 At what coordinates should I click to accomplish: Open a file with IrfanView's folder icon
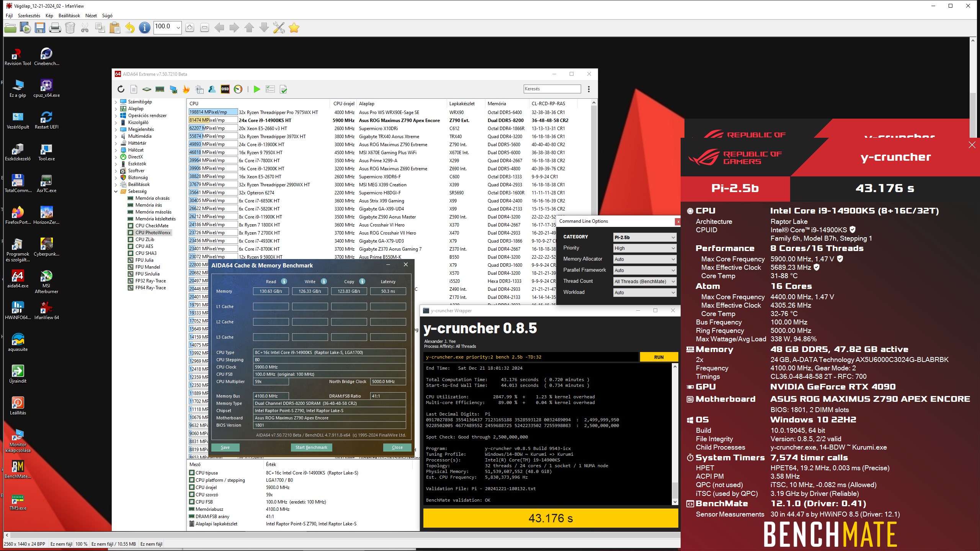coord(10,28)
